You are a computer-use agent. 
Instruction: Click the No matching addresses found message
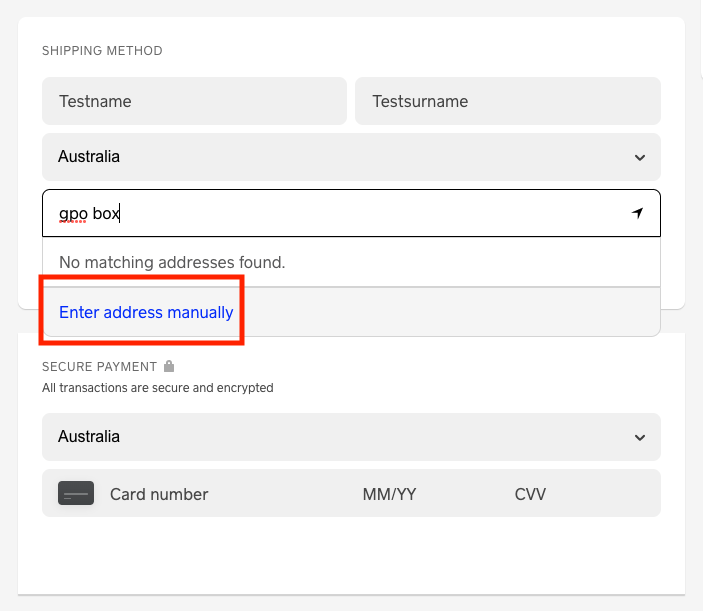tap(172, 262)
